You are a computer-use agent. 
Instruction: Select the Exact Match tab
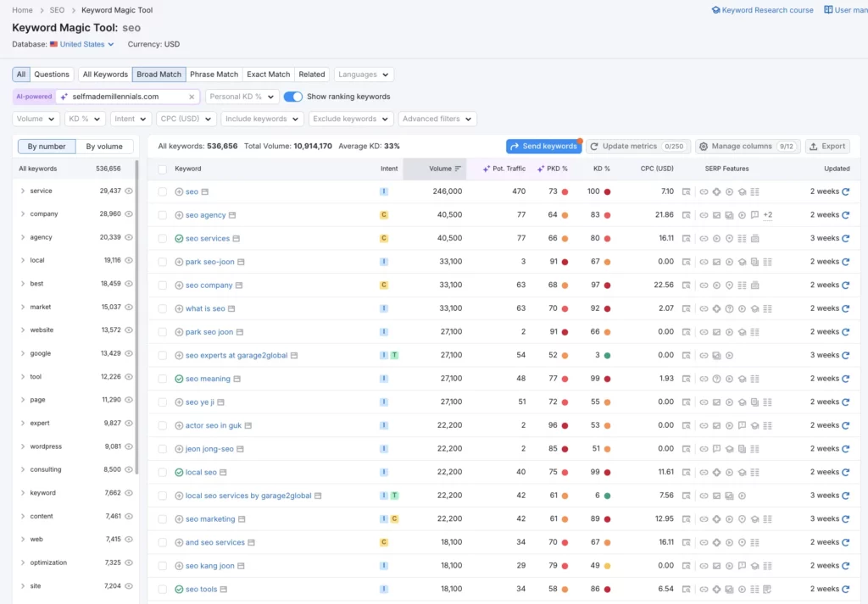pos(268,74)
